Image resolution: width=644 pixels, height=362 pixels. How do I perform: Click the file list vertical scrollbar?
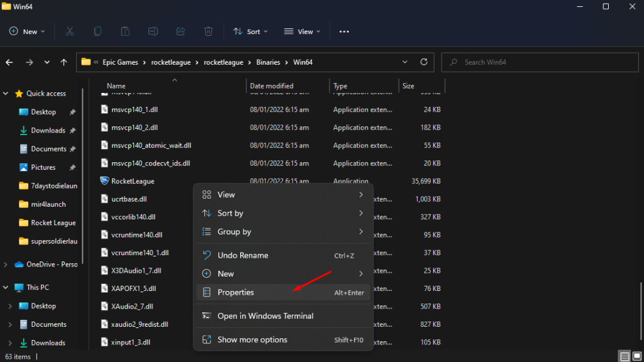point(641,311)
